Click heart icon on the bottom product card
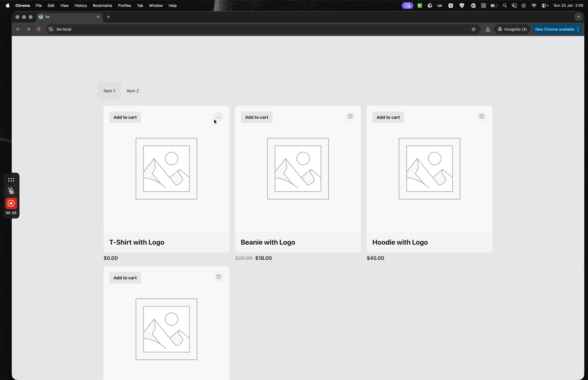Screen dimensions: 588x380 (218, 277)
